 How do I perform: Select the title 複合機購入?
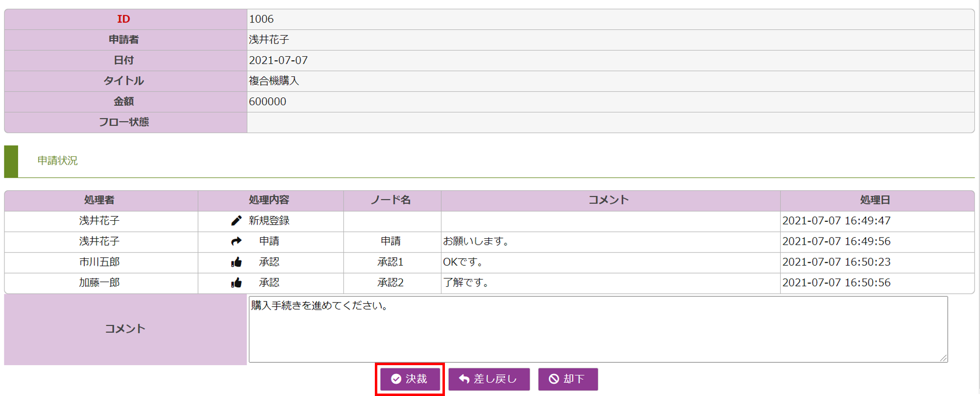click(x=274, y=81)
